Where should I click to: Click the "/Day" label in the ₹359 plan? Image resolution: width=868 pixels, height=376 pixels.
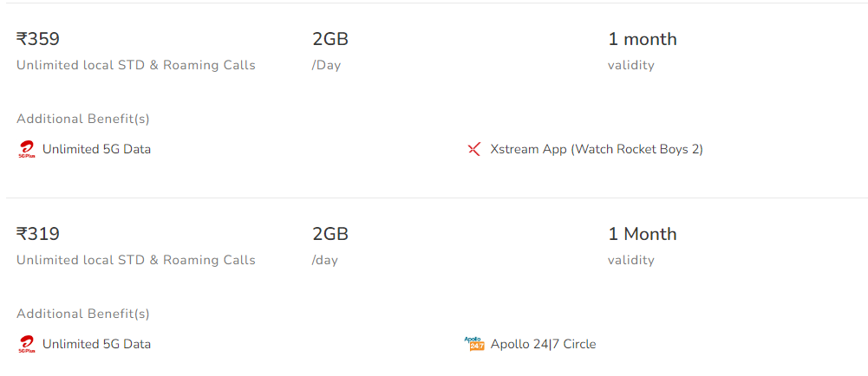(326, 65)
